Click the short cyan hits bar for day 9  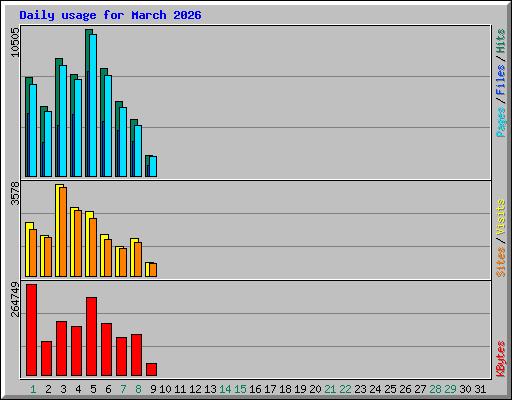coord(153,166)
